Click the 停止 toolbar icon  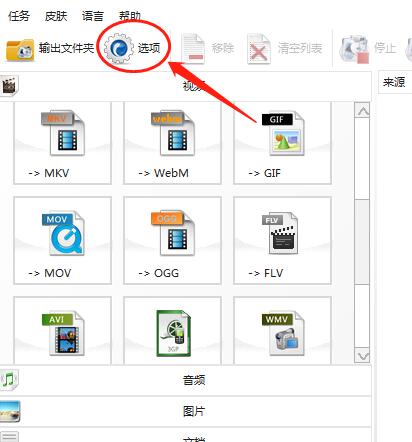(x=354, y=49)
